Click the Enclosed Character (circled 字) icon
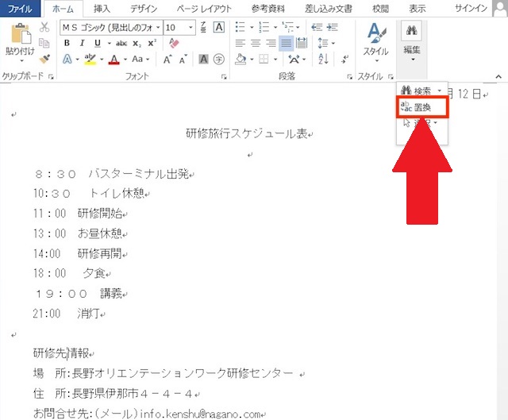The image size is (508, 420). (219, 59)
